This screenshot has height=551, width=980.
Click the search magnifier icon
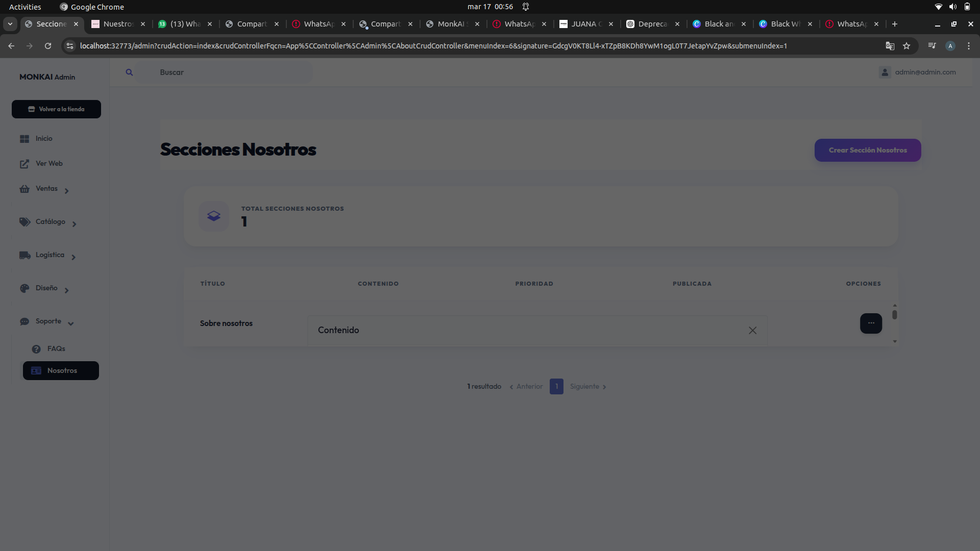(129, 72)
